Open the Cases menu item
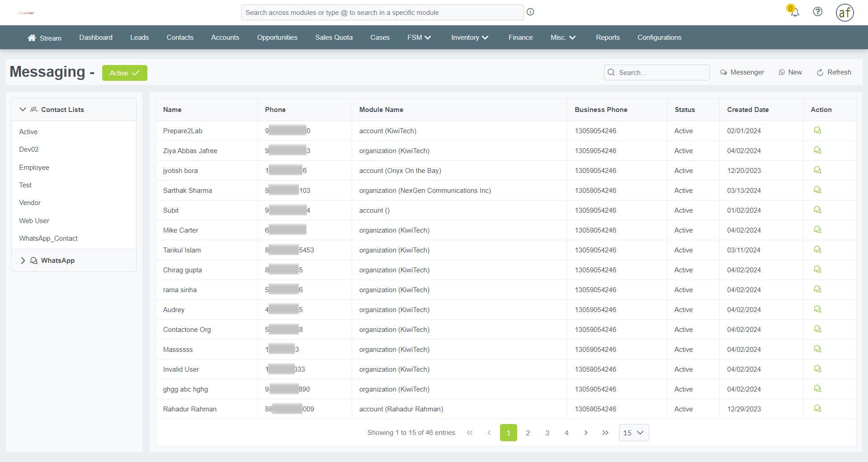Viewport: 868px width, 462px height. point(380,37)
